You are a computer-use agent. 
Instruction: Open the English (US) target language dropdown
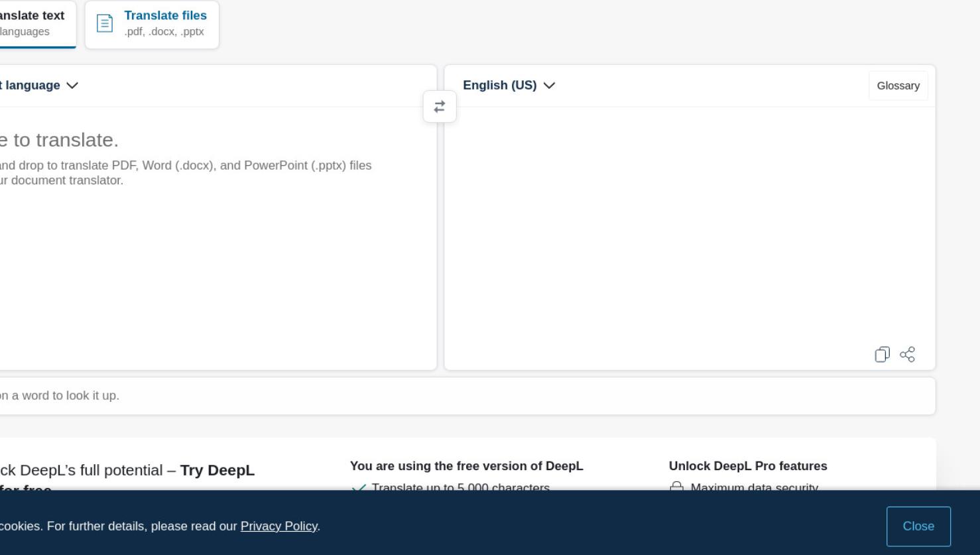509,86
